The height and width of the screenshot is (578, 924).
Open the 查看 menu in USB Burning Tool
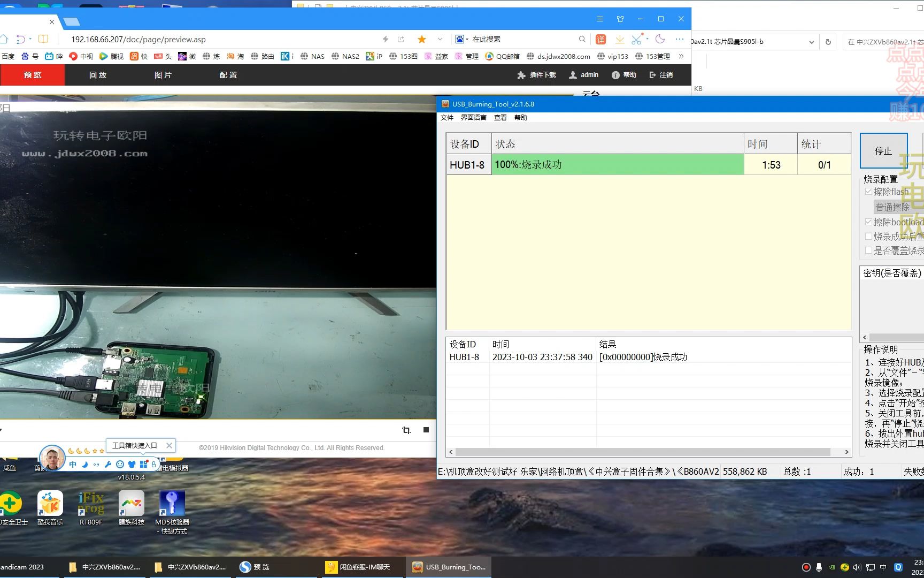click(x=500, y=118)
